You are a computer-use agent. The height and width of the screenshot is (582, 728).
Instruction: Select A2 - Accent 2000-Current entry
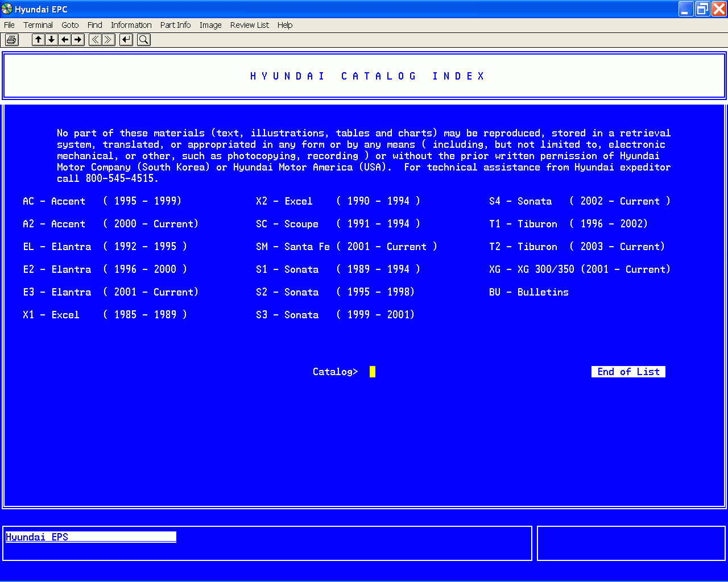[x=111, y=224]
